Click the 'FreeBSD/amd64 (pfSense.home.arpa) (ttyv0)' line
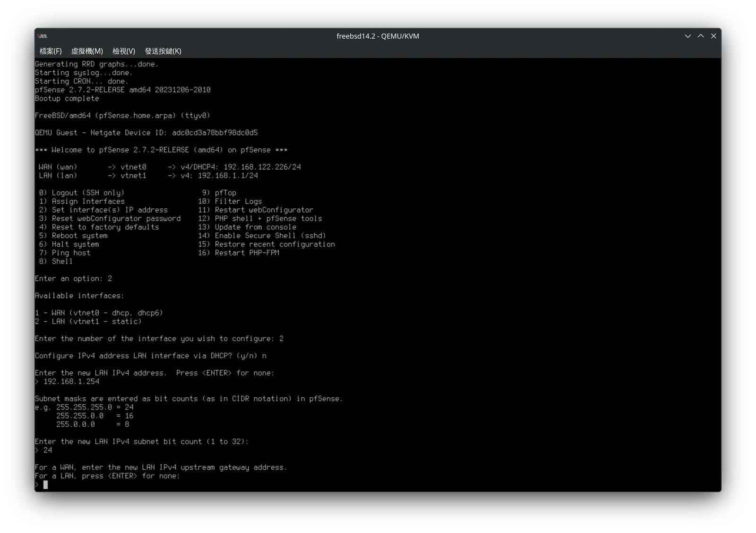The height and width of the screenshot is (533, 756). pos(122,116)
